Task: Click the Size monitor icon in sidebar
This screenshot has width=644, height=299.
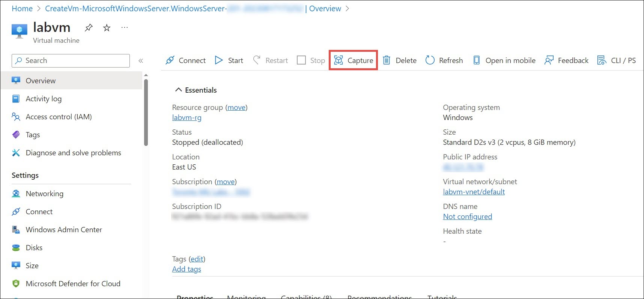Action: (x=16, y=266)
